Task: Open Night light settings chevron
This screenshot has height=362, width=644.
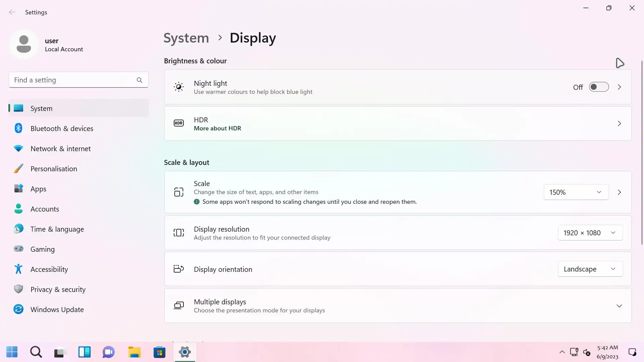Action: tap(619, 87)
